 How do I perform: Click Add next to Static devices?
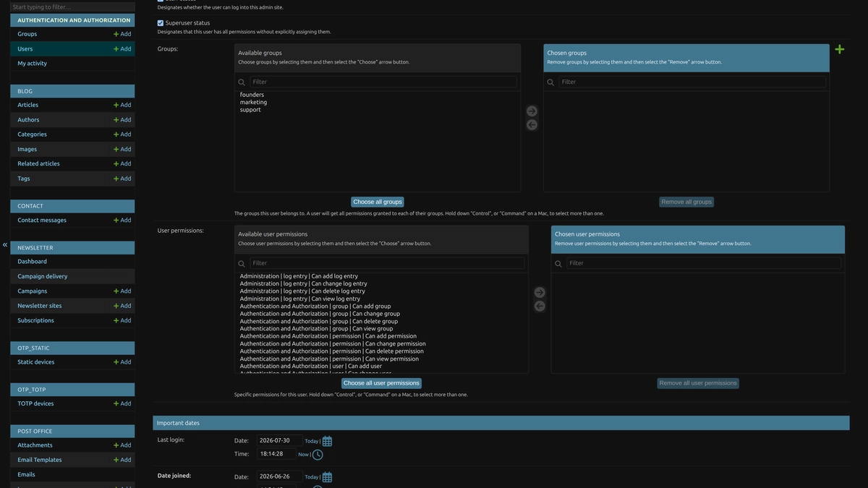tap(122, 362)
